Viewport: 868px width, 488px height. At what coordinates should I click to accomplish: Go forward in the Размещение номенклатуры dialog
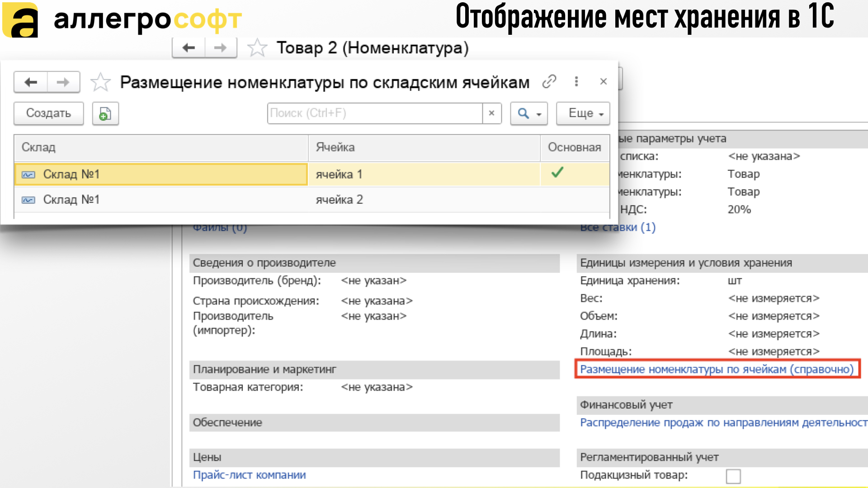tap(63, 82)
